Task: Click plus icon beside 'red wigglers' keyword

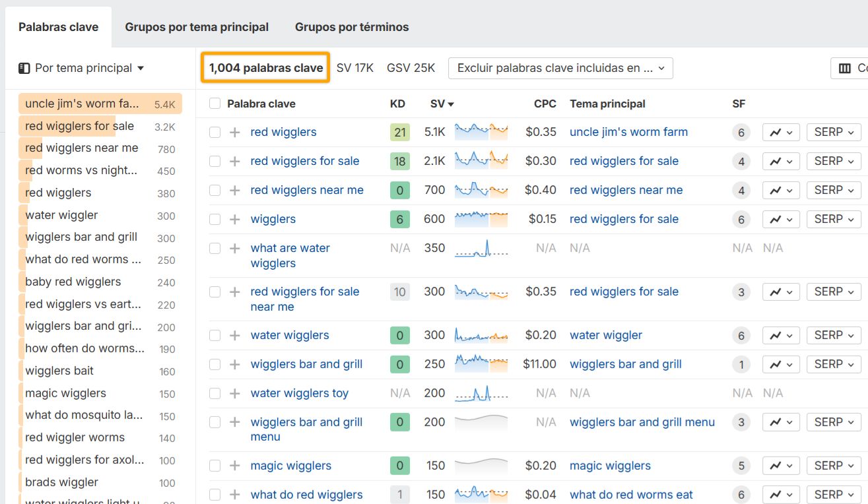Action: [x=234, y=133]
